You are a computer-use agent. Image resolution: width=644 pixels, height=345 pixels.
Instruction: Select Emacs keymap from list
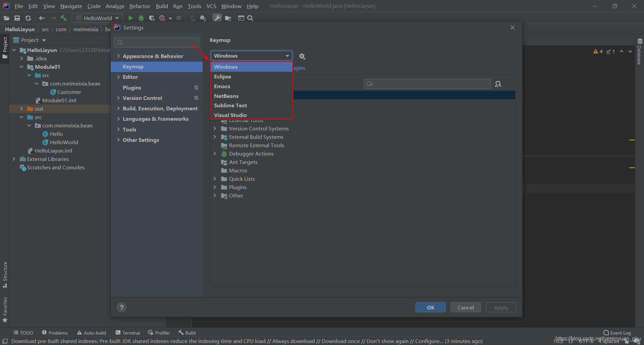[251, 86]
